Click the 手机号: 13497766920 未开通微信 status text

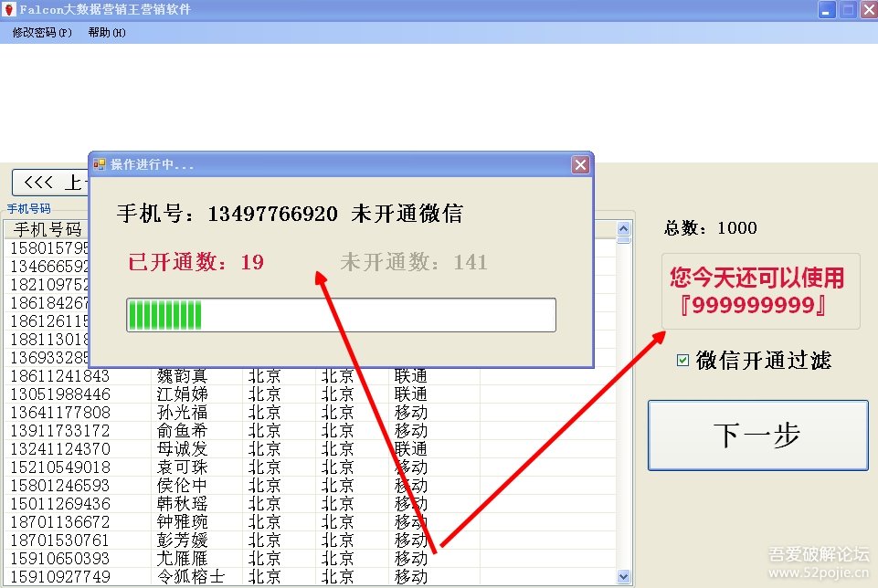[290, 213]
